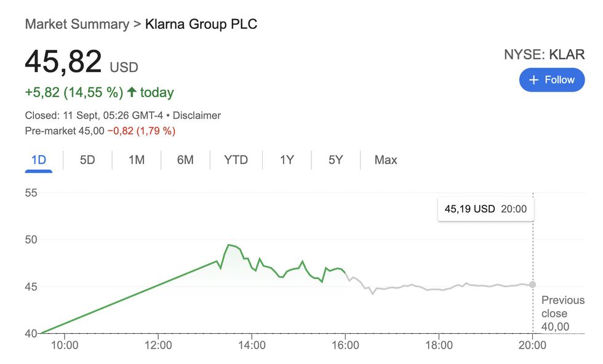Click the Klarna Group PLC title link

tap(201, 24)
